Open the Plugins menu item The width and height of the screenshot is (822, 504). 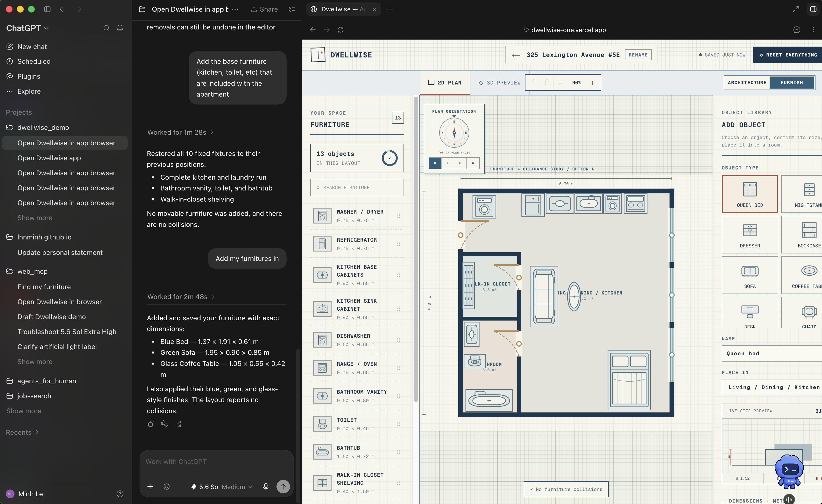pyautogui.click(x=29, y=76)
